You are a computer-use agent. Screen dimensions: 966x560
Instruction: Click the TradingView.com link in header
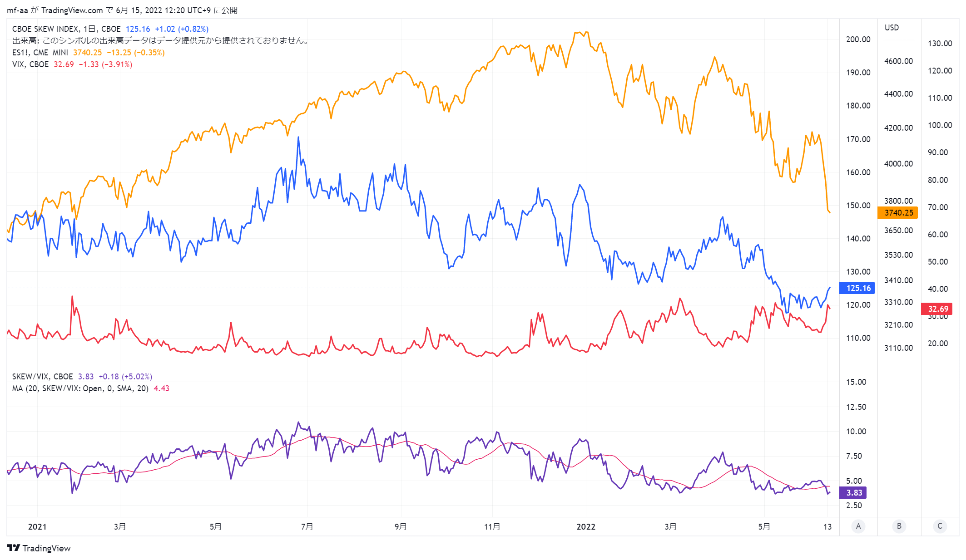[72, 10]
